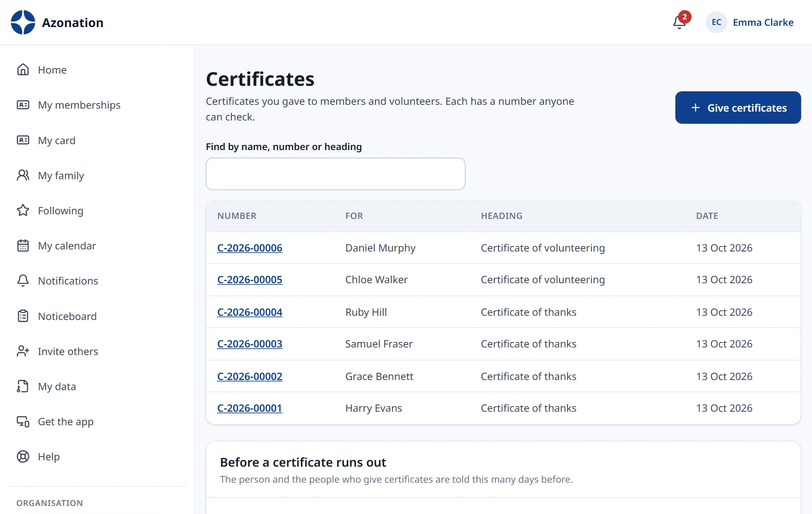This screenshot has height=514, width=812.
Task: Click the Azonation logo icon
Action: tap(23, 22)
